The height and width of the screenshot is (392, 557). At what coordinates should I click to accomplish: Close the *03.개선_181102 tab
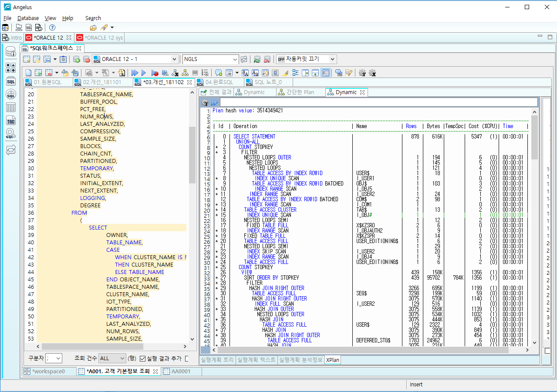pos(189,82)
